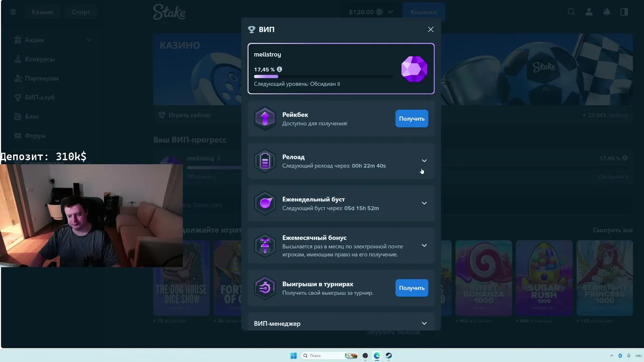
Task: Click the Кошелек wallet button
Action: click(x=424, y=12)
